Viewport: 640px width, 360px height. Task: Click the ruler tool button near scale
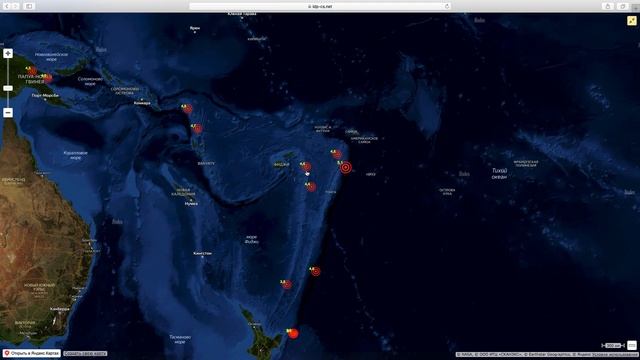[x=632, y=345]
